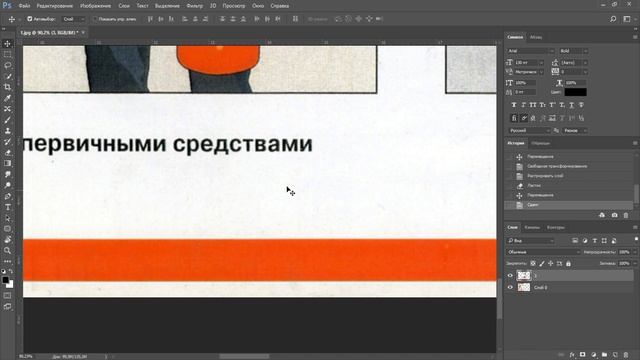The height and width of the screenshot is (360, 640).
Task: Apply Faux Bold in Character panel
Action: [514, 105]
